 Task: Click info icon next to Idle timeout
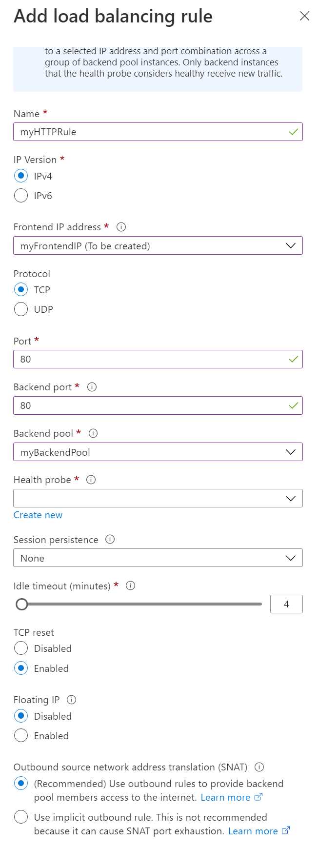point(130,585)
